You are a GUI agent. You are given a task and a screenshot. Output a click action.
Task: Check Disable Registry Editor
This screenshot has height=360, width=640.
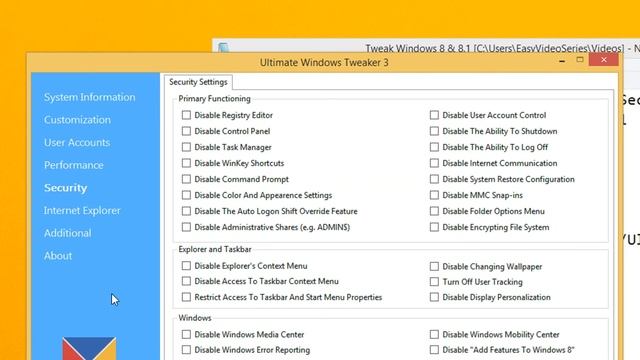pos(186,115)
